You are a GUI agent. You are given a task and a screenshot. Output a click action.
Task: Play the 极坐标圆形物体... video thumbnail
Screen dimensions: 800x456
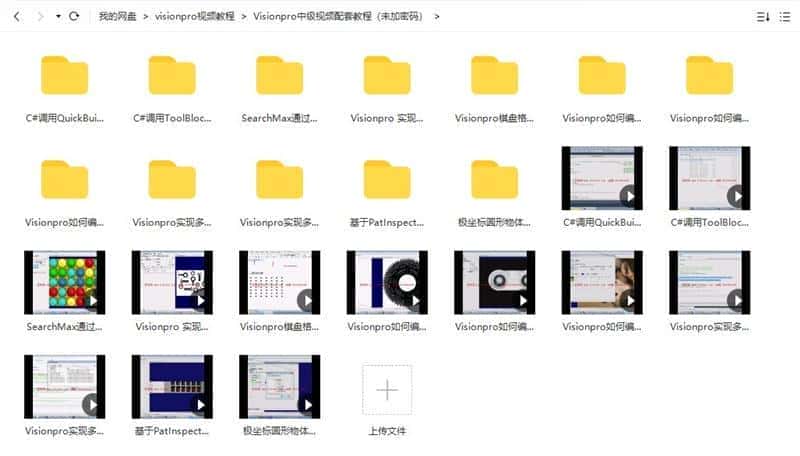pos(280,387)
